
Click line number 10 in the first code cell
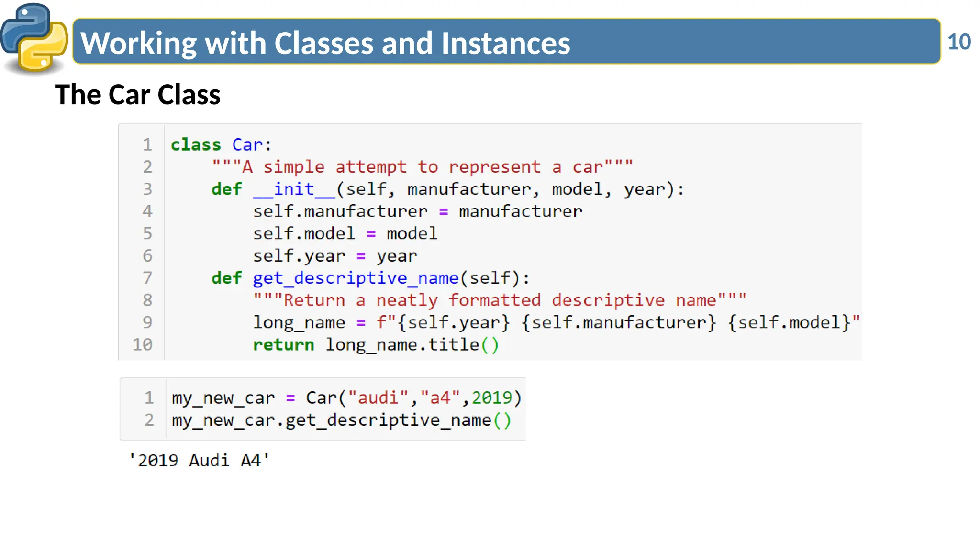[x=142, y=345]
